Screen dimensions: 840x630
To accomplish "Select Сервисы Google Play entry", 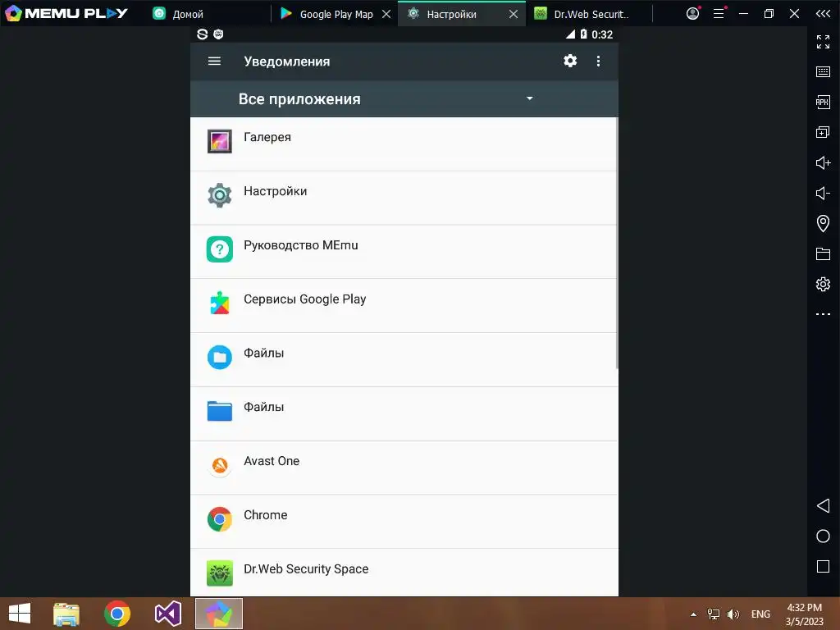I will pyautogui.click(x=404, y=306).
